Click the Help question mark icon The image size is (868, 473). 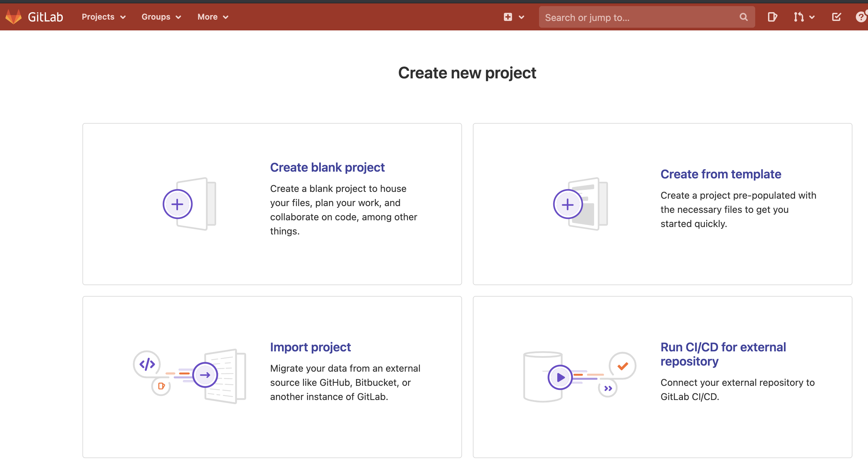coord(861,17)
